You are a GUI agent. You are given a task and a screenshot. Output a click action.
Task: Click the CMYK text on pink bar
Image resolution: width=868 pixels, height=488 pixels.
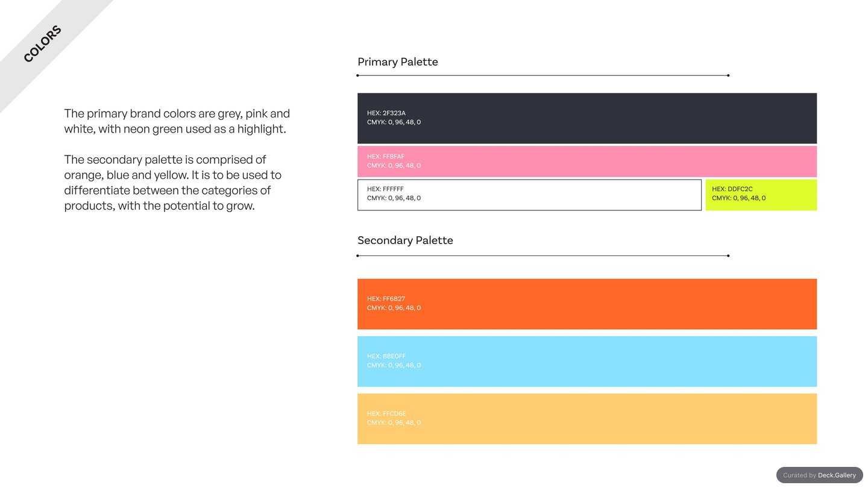394,166
